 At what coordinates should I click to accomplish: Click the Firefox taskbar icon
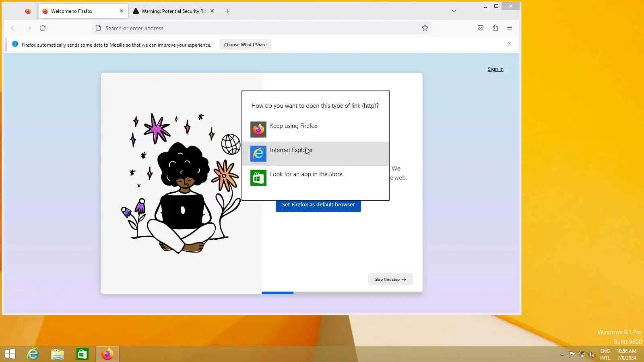107,354
